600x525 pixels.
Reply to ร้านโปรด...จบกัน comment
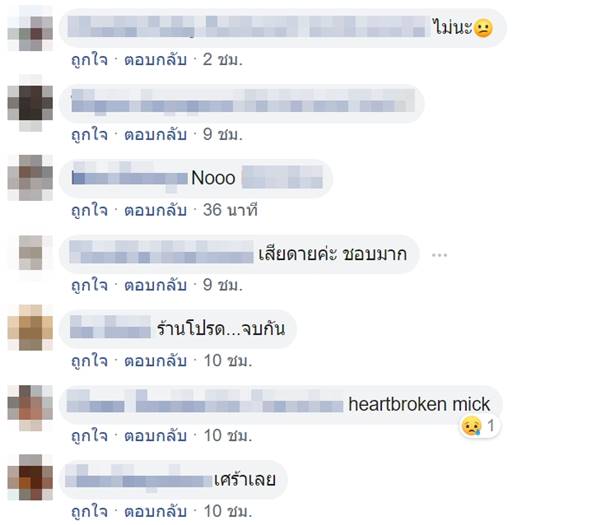tap(155, 361)
